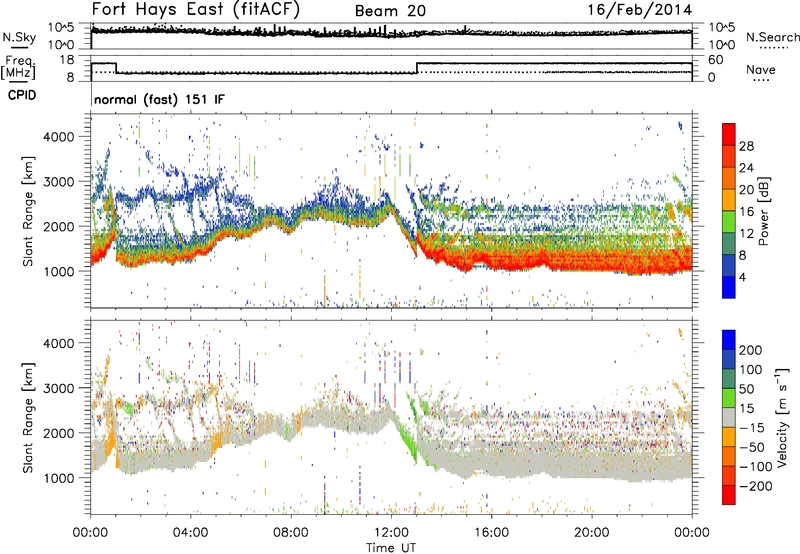Click the "08:00" time tick label
This screenshot has height=554, width=800.
(x=290, y=533)
